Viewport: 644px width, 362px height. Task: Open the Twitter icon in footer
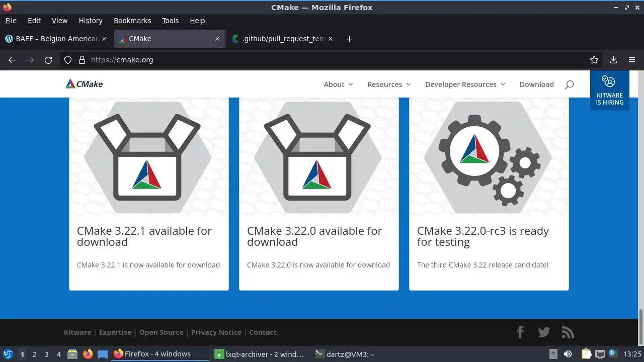[544, 332]
